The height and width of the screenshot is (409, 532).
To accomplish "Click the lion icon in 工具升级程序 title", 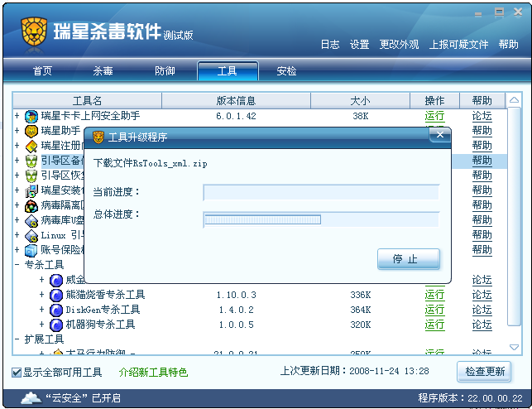I will [98, 137].
